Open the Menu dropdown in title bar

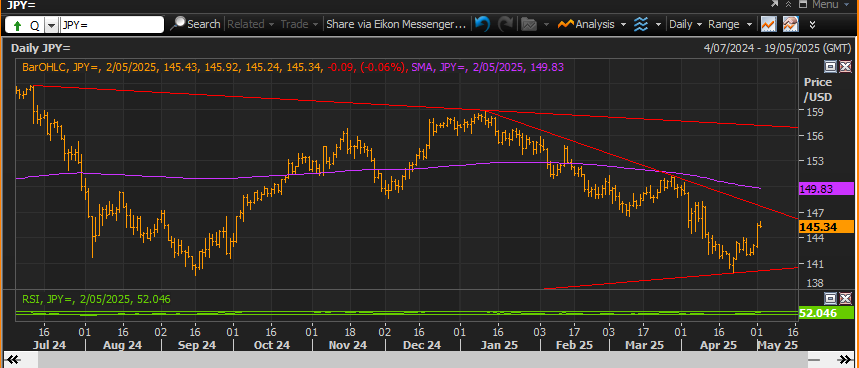(x=832, y=4)
